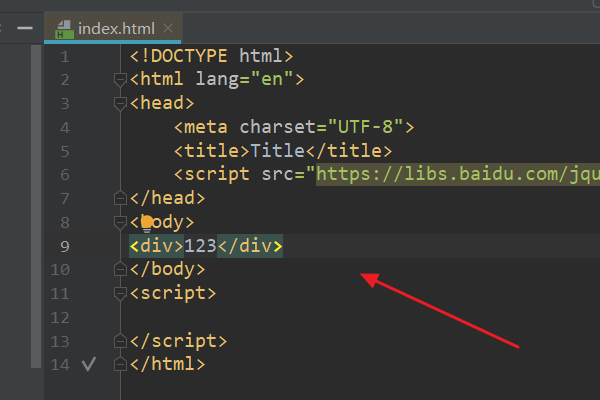Viewport: 600px width, 400px height.
Task: Select line number 10 in the gutter
Action: point(60,270)
